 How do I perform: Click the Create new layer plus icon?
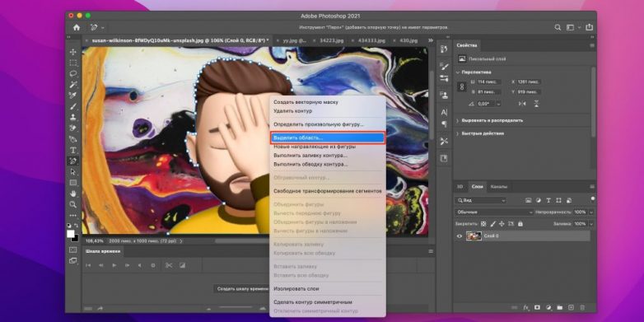point(571,307)
